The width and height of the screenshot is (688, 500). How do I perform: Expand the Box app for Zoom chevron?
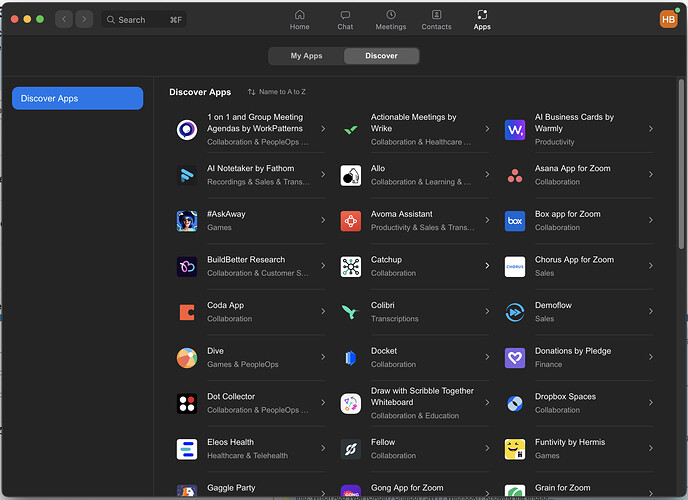[651, 220]
